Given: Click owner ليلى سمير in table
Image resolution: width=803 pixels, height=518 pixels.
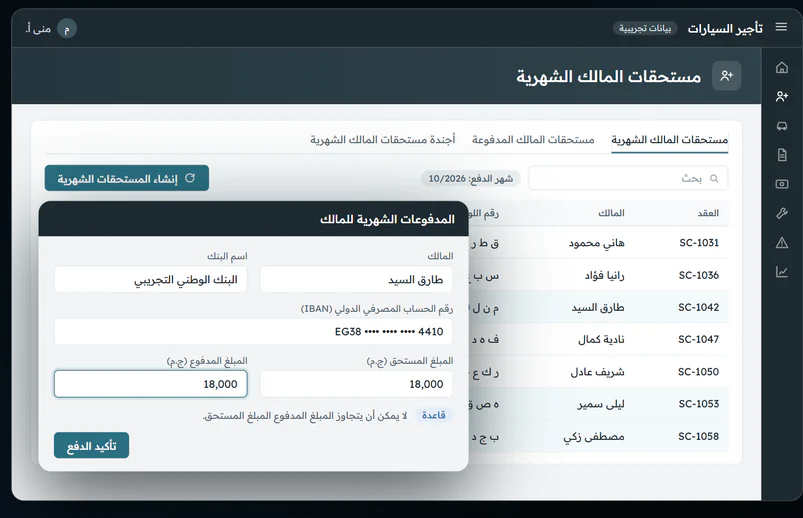Looking at the screenshot, I should click(x=601, y=404).
